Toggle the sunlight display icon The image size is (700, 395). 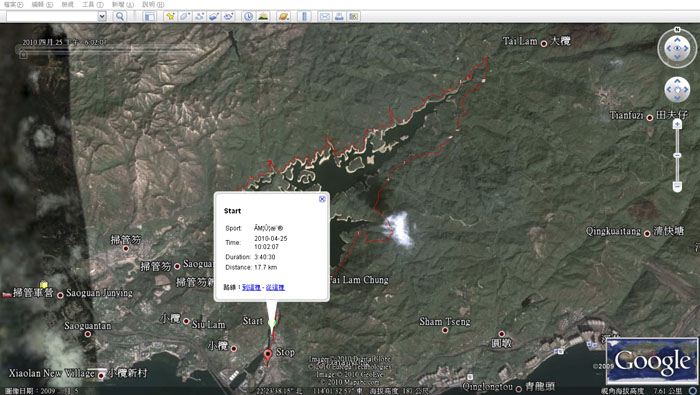click(263, 17)
